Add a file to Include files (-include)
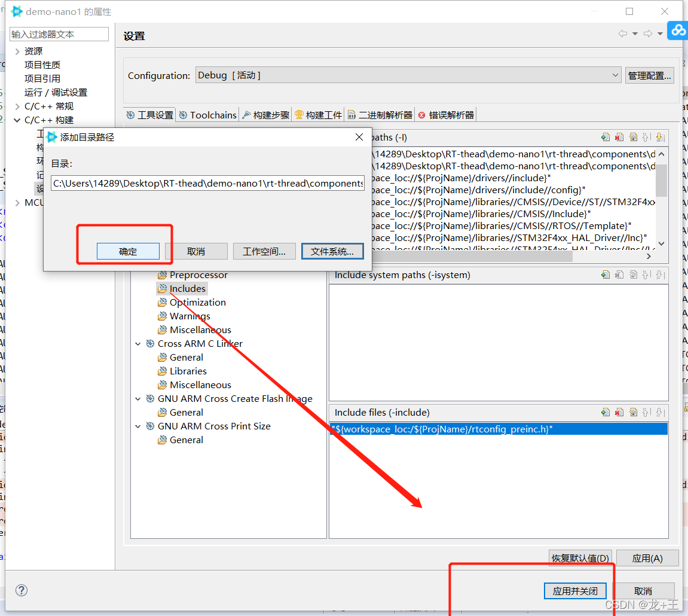Screen dimensions: 688x616 tap(606, 412)
